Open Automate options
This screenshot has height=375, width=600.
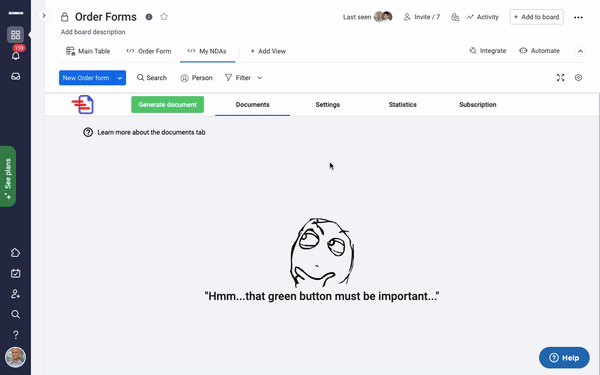(x=540, y=51)
